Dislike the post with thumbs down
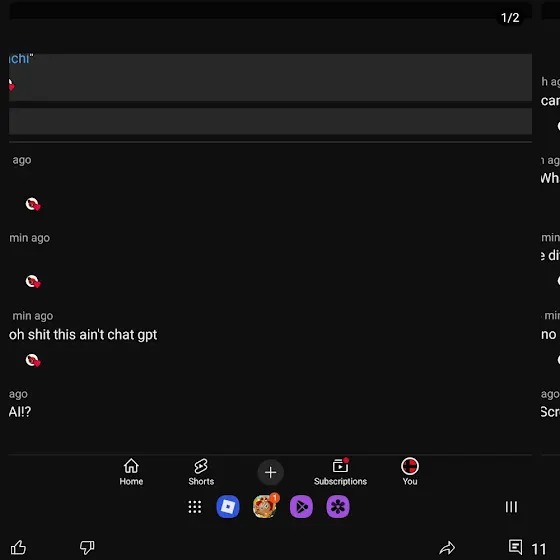Viewport: 560px width, 560px height. pyautogui.click(x=87, y=547)
